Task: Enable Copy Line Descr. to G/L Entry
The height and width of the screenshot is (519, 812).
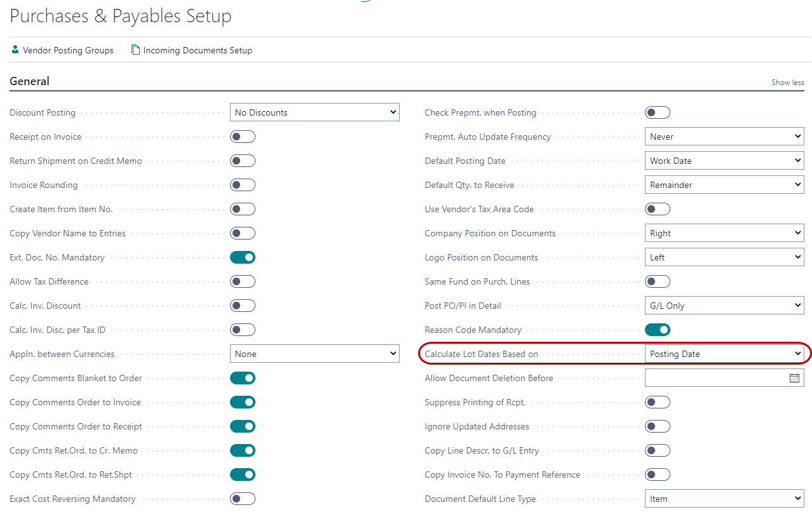Action: click(658, 450)
